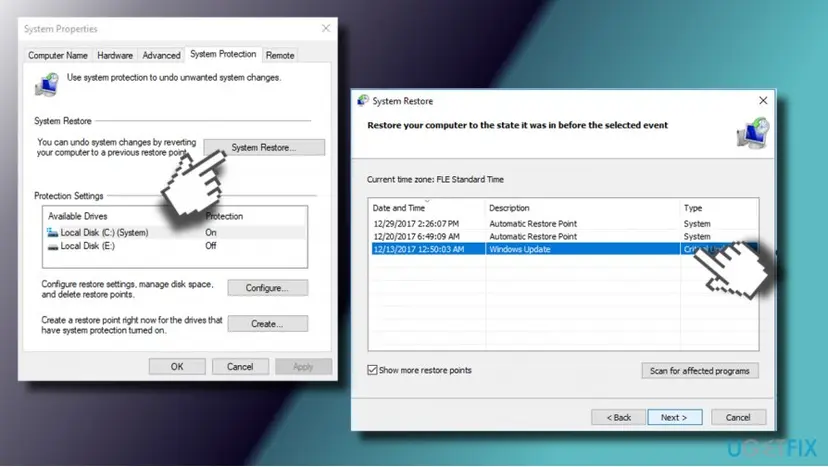Select the 12/20/2017 6:49:09 AM restore point
This screenshot has width=828, height=467.
tap(563, 237)
